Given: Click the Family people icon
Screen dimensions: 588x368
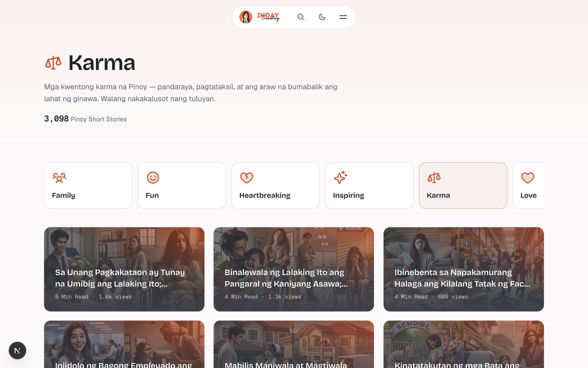Looking at the screenshot, I should (59, 178).
